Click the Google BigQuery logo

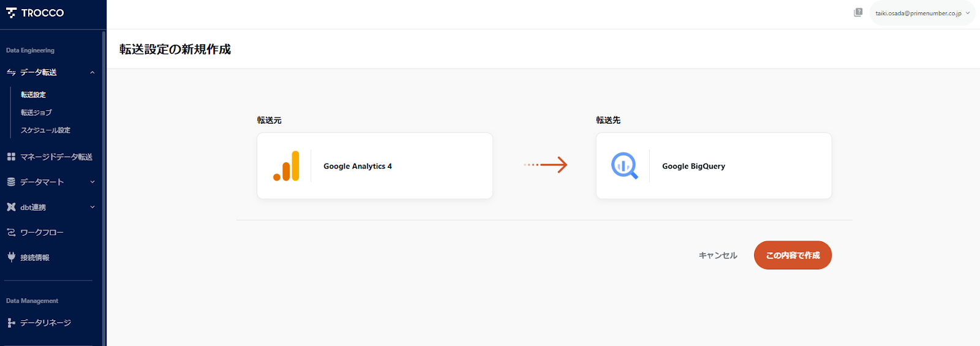point(624,166)
